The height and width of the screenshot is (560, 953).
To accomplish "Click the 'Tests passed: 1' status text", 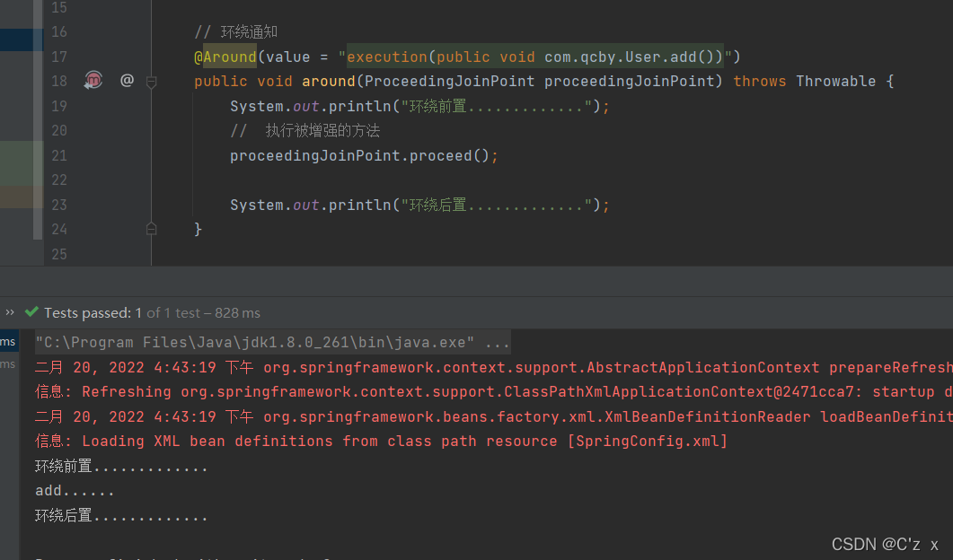I will pos(93,313).
